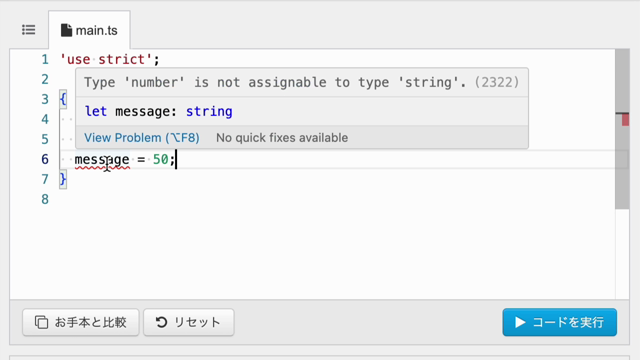Click the opening brace on line 3

63,99
